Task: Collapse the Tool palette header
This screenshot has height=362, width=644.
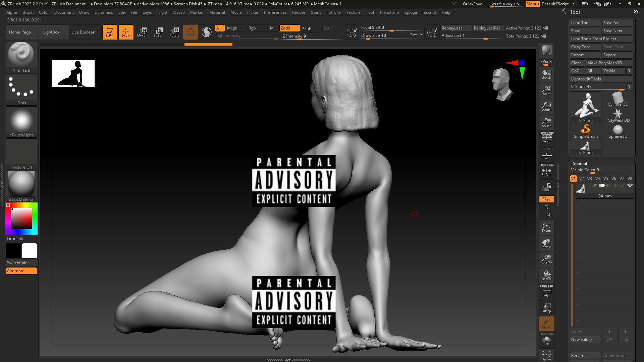Action: click(575, 12)
